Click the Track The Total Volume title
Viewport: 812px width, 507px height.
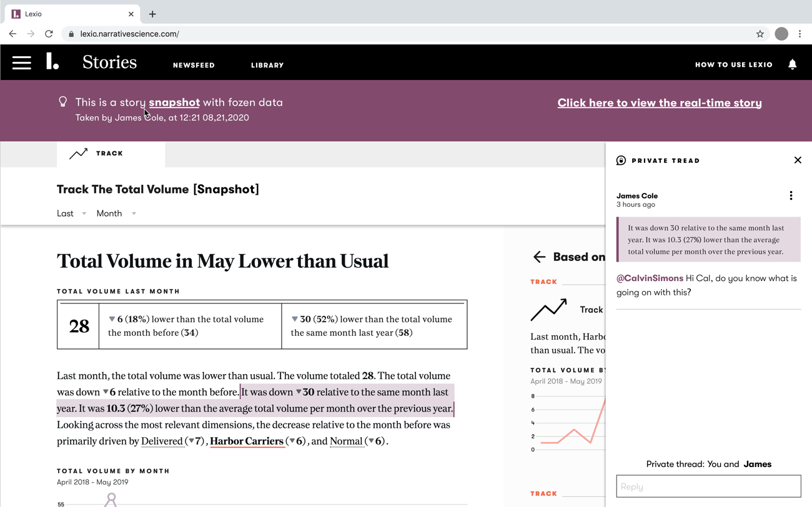pyautogui.click(x=158, y=189)
